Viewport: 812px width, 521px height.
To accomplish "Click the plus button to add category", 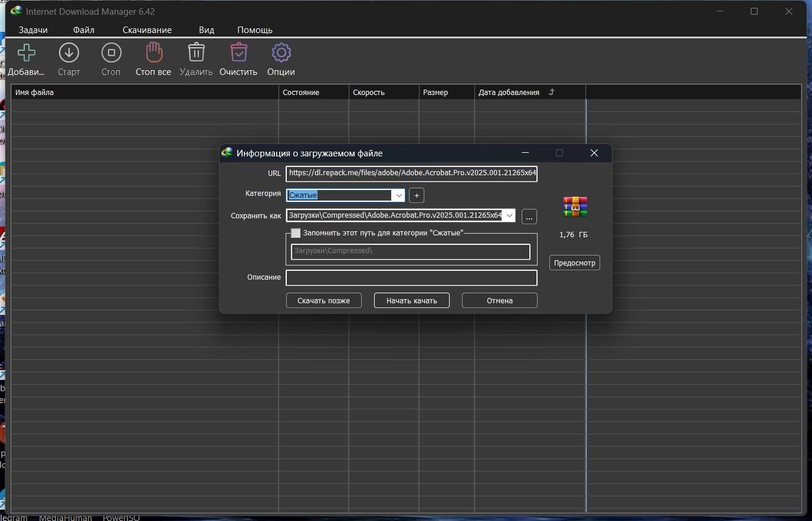I will [x=417, y=195].
